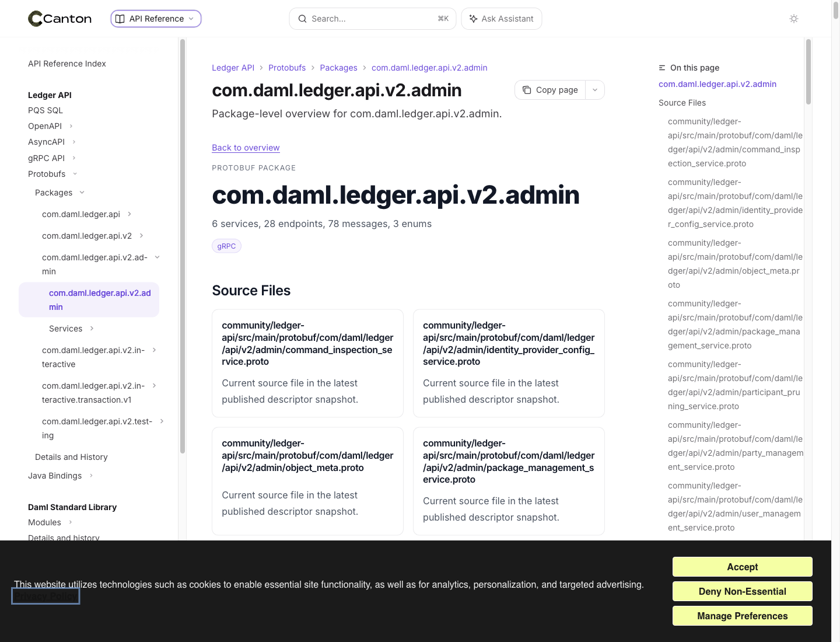Expand com.daml.ledger.api.v2.interactive.transaction.v1 chevron
The image size is (840, 642).
coord(154,386)
